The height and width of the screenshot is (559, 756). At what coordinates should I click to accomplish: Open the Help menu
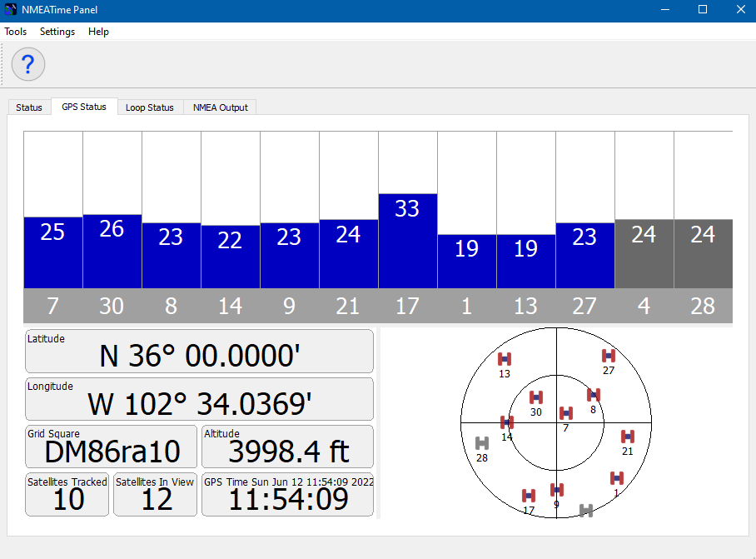[98, 32]
